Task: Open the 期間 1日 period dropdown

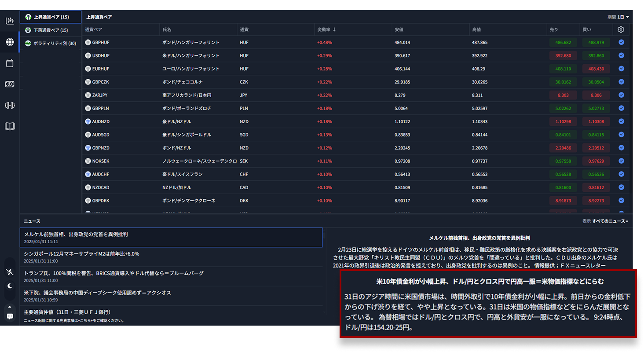Action: tap(618, 17)
